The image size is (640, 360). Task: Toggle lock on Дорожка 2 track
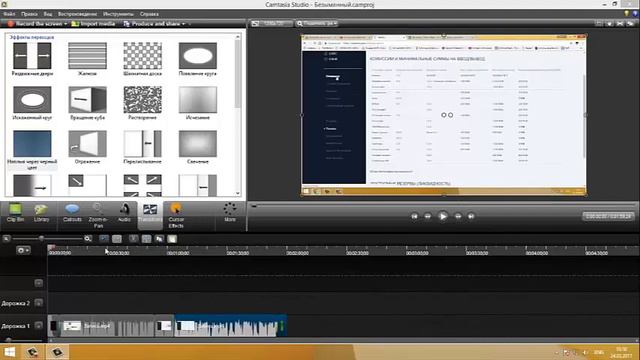pyautogui.click(x=38, y=303)
